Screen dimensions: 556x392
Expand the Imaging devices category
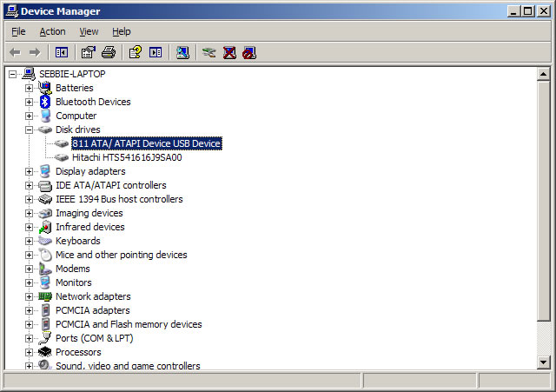pyautogui.click(x=29, y=213)
